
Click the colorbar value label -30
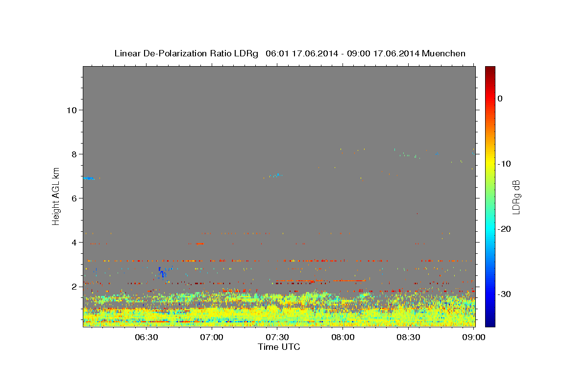click(x=505, y=294)
